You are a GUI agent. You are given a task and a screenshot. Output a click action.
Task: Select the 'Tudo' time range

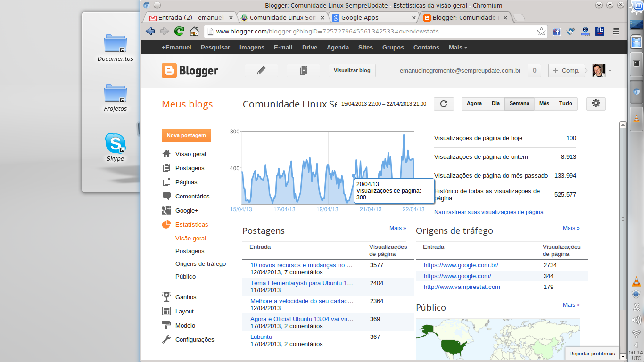pyautogui.click(x=566, y=104)
